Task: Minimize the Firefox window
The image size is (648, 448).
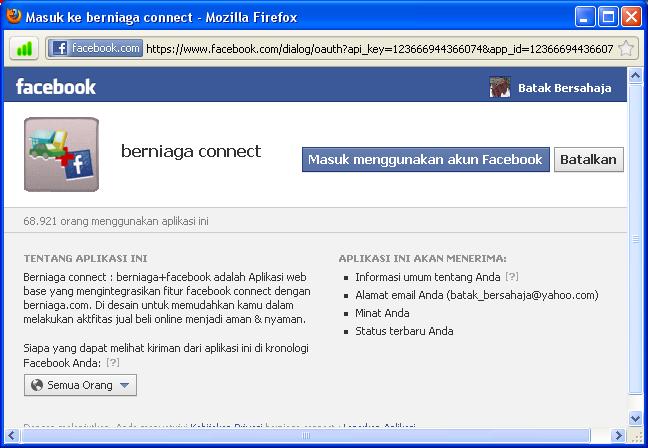Action: point(585,17)
